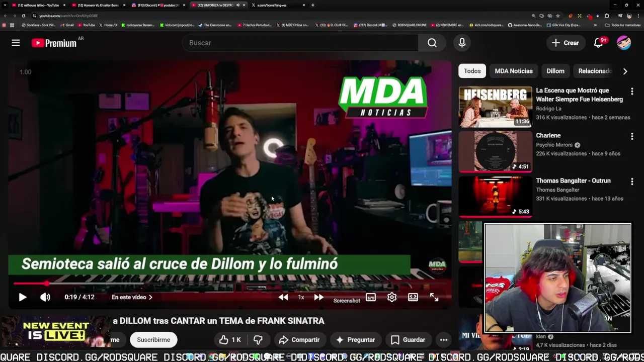
Task: Open the RODSQUARE.ONLINE bookmark
Action: point(409,25)
